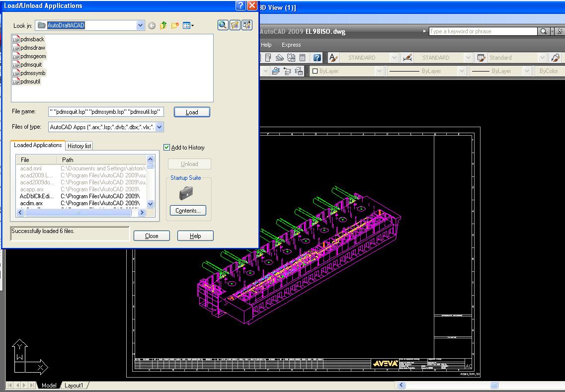The width and height of the screenshot is (565, 392).
Task: Click the blue Help question icon in toolbar
Action: [x=317, y=58]
